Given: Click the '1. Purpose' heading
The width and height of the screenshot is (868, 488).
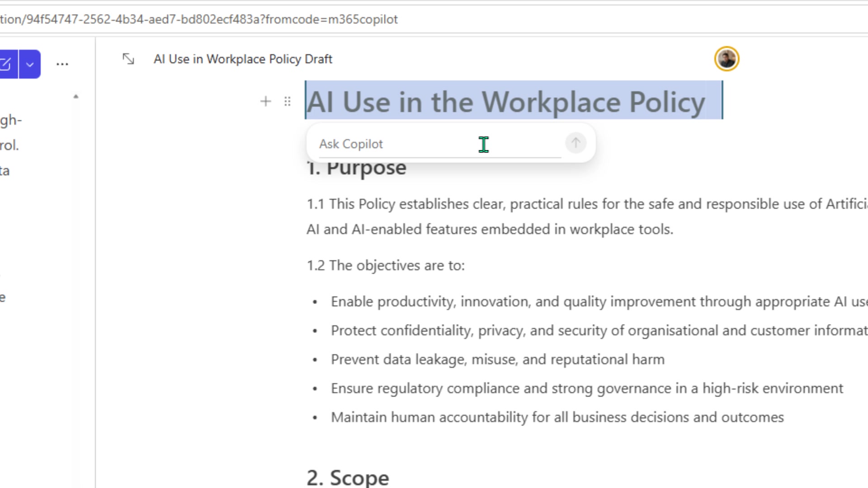Looking at the screenshot, I should [x=356, y=168].
